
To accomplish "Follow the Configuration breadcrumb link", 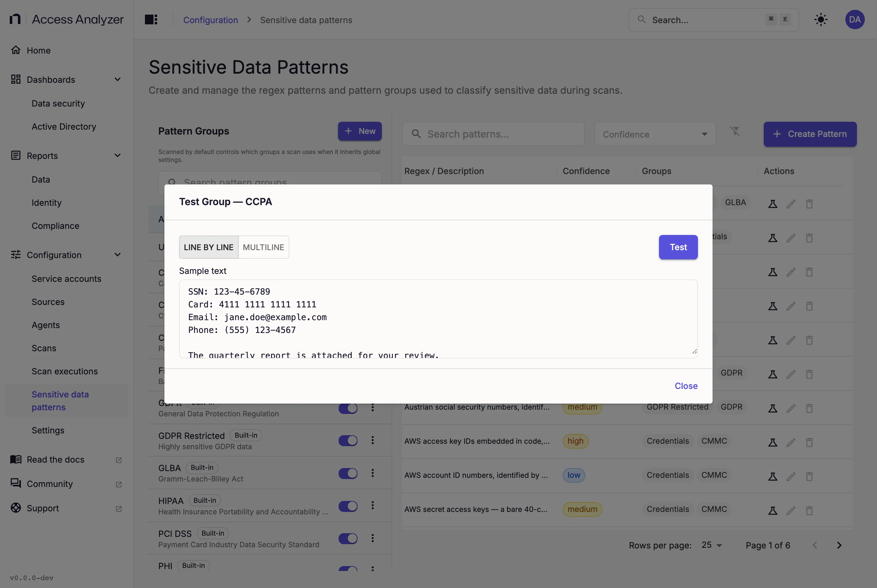I will [210, 20].
